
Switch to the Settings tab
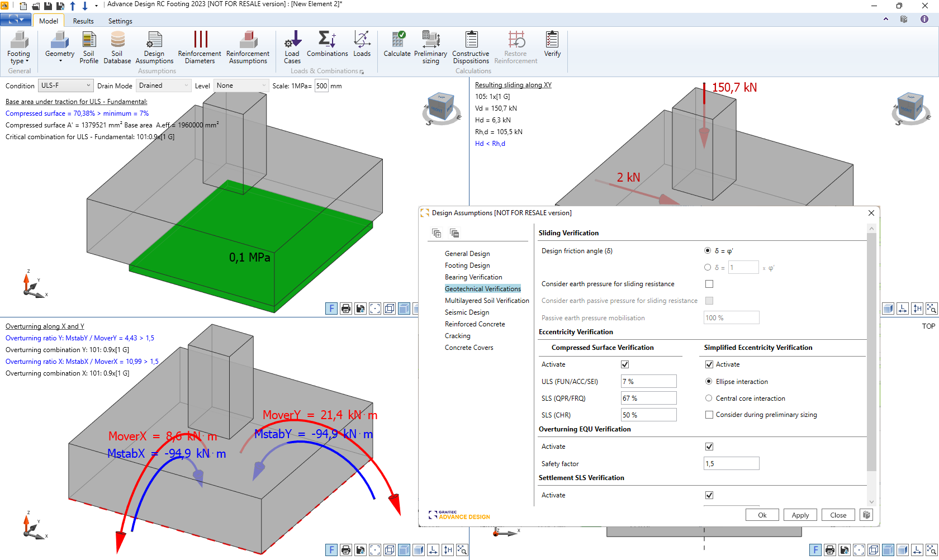click(120, 21)
